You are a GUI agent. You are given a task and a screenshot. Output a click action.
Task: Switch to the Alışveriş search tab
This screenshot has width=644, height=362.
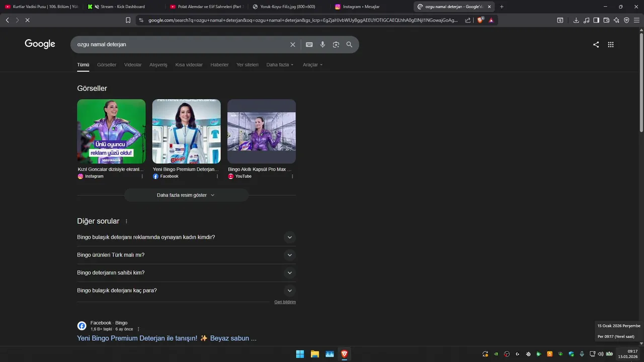point(158,65)
